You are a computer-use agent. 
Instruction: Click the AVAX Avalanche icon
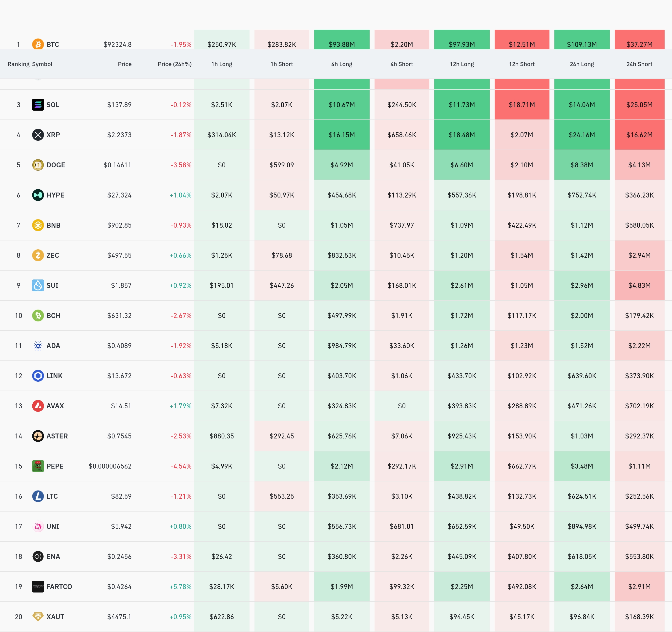pyautogui.click(x=38, y=406)
